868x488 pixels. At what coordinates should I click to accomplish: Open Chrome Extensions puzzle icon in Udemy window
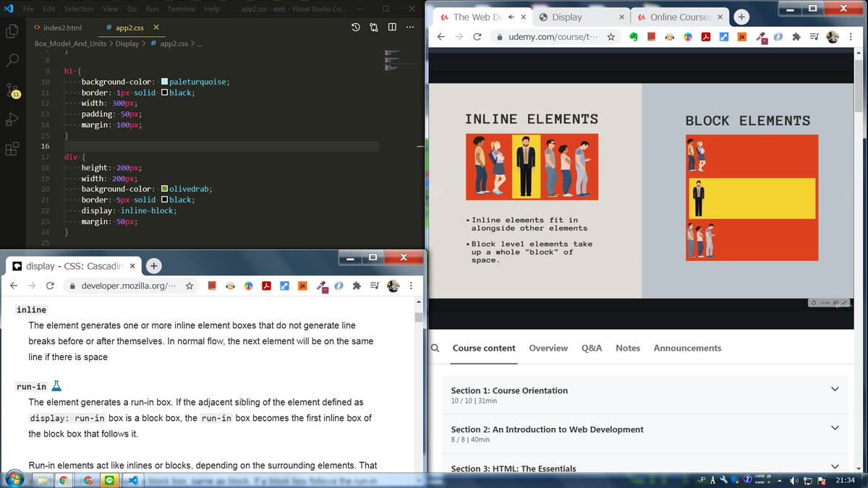(796, 37)
